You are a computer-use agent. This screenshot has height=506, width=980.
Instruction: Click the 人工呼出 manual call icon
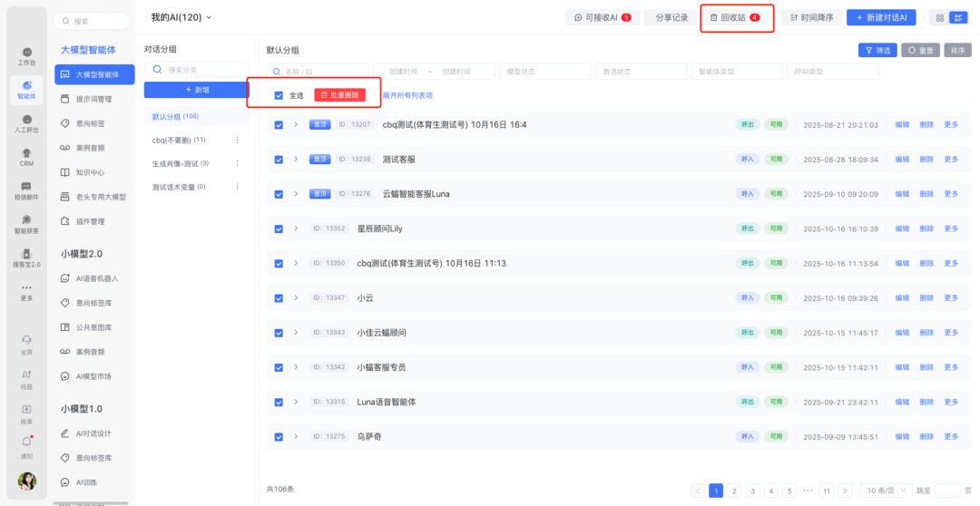click(x=26, y=122)
